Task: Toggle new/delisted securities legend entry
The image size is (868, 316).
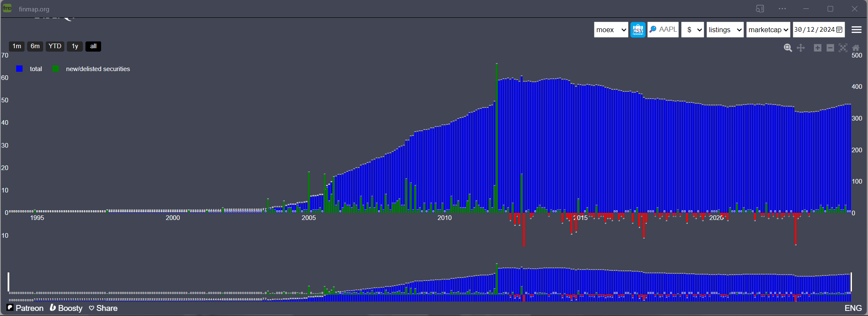Action: pyautogui.click(x=91, y=69)
